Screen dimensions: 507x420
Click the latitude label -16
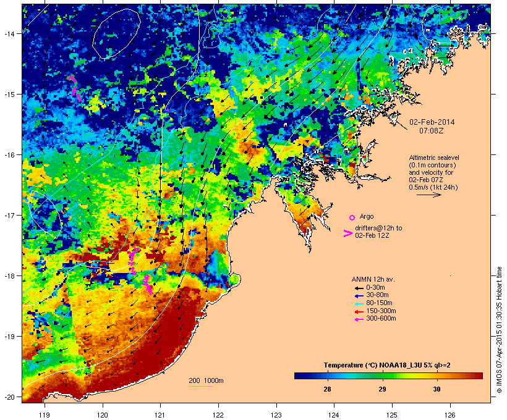coord(9,155)
